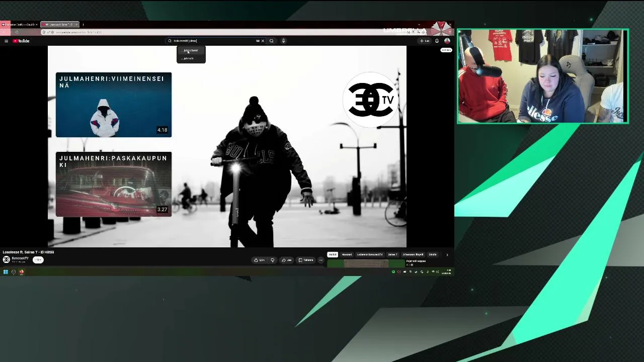644x362 pixels.
Task: Show more filter chips with the right chevron
Action: point(447,254)
